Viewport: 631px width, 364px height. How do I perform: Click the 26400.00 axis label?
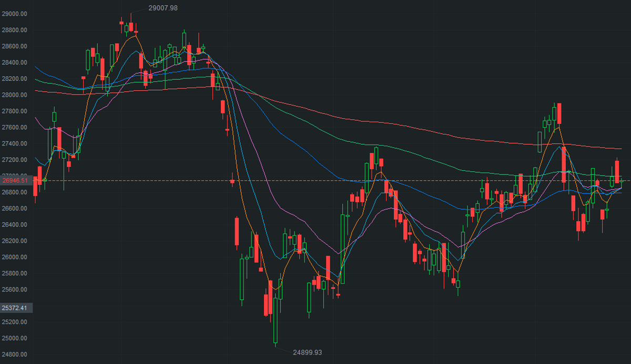pos(15,225)
